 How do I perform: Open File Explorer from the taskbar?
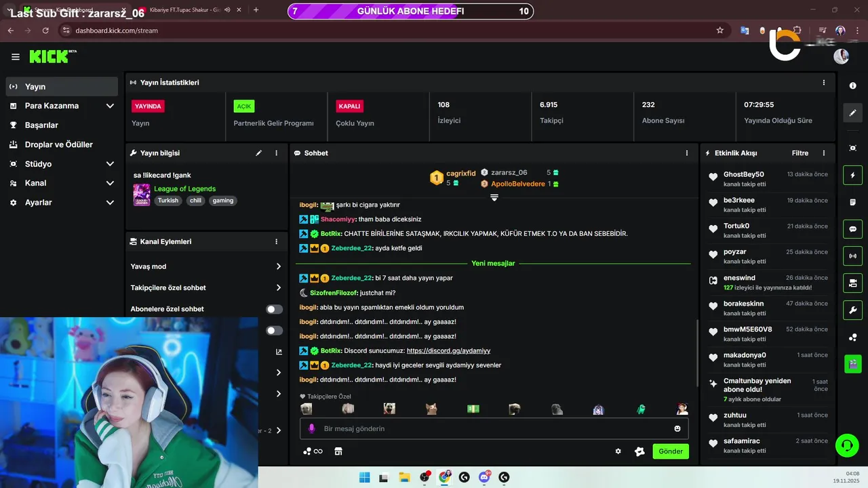pyautogui.click(x=404, y=477)
